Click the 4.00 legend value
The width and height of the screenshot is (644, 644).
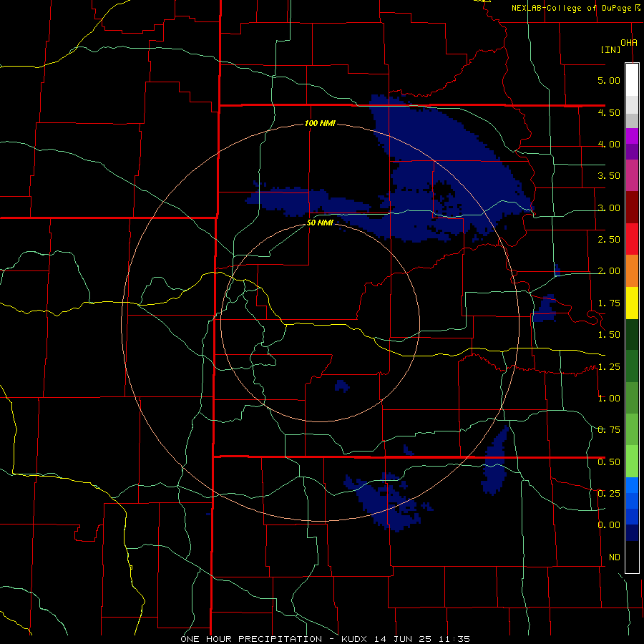pyautogui.click(x=609, y=144)
